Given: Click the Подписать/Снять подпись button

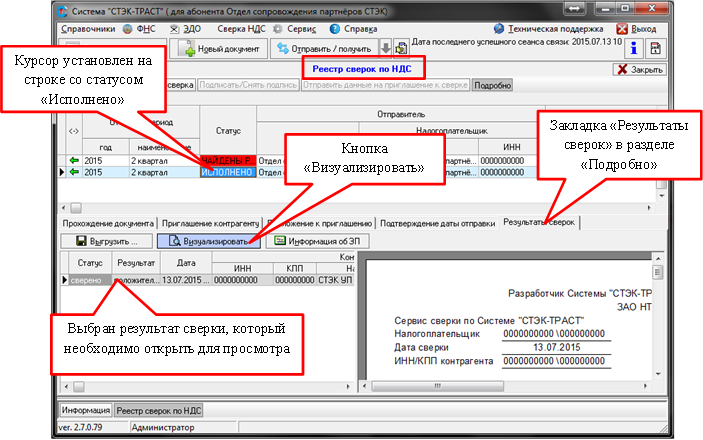Looking at the screenshot, I should coord(248,85).
